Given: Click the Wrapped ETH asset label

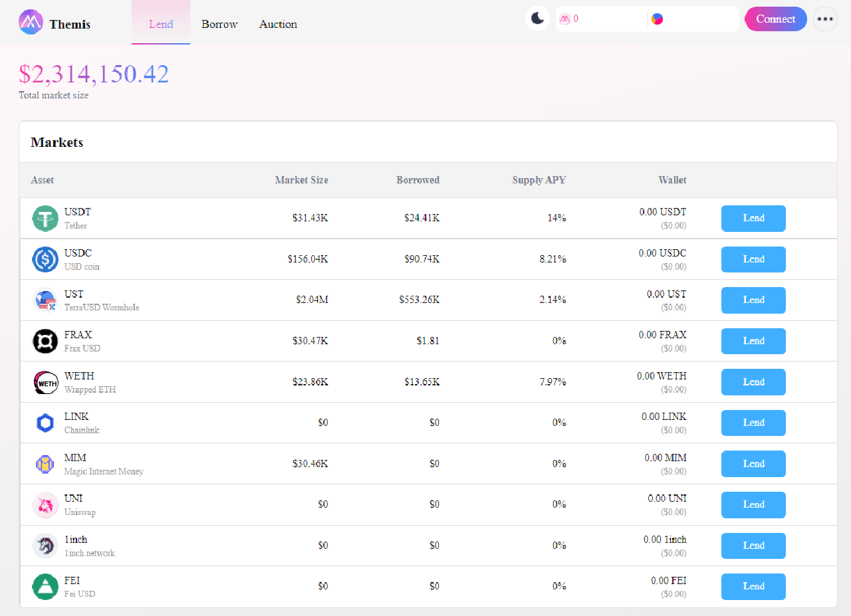Looking at the screenshot, I should click(90, 390).
